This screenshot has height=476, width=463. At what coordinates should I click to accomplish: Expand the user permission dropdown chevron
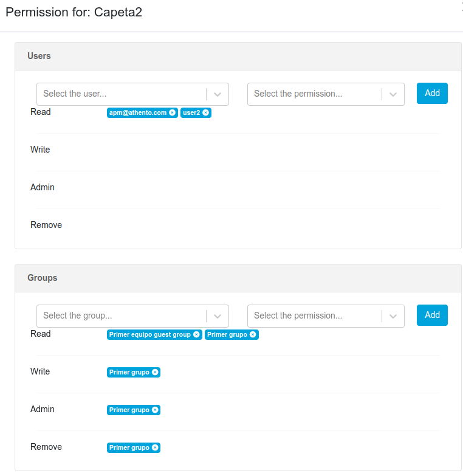pyautogui.click(x=393, y=94)
